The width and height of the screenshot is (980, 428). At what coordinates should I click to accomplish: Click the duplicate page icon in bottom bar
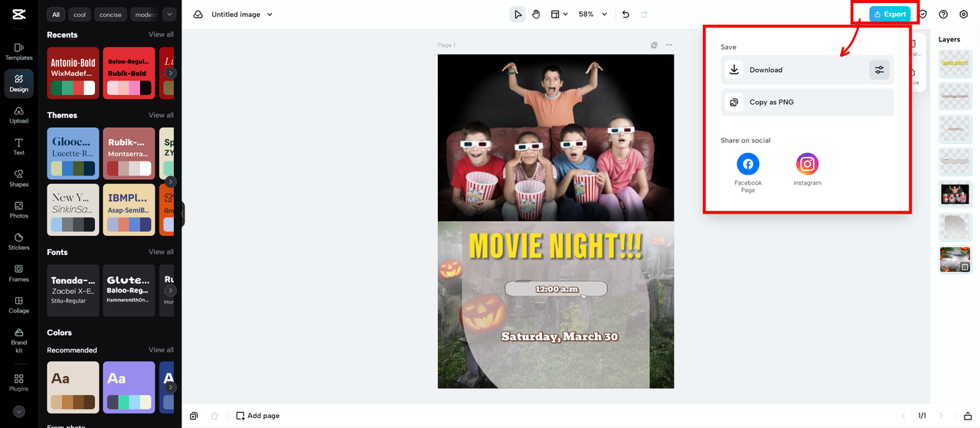194,416
